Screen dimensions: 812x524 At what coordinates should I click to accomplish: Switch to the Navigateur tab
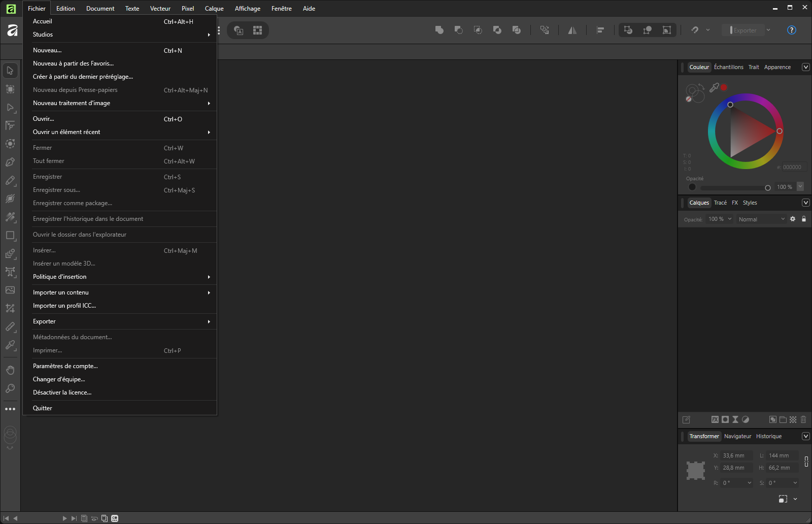(737, 436)
